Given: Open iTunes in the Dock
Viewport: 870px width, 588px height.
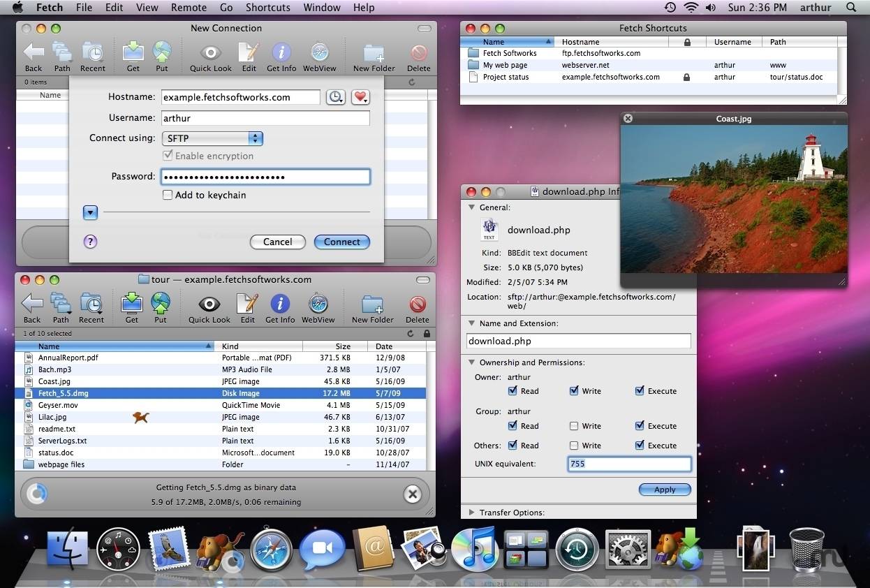Looking at the screenshot, I should pyautogui.click(x=473, y=550).
